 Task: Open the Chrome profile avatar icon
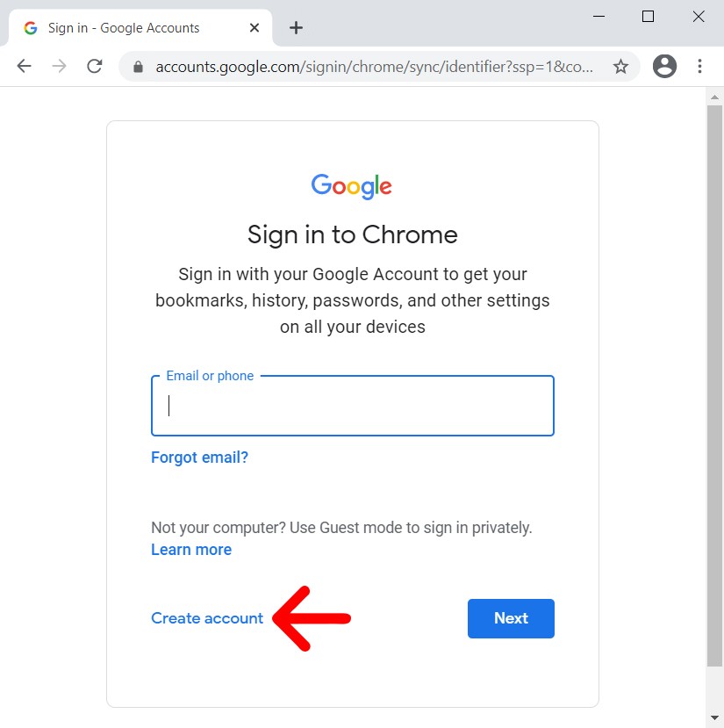[664, 67]
